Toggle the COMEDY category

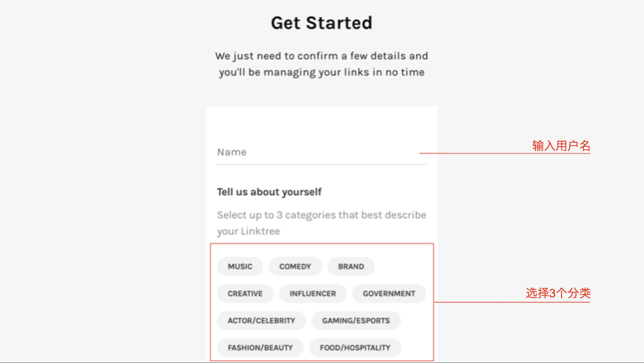[295, 267]
